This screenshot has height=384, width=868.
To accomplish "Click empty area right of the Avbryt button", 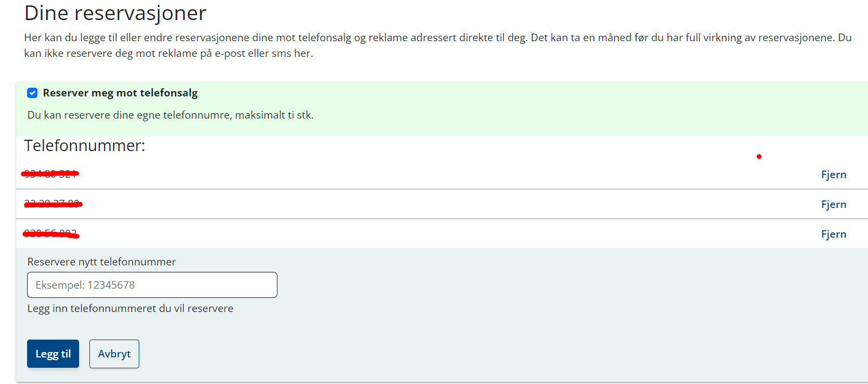I will (x=433, y=354).
